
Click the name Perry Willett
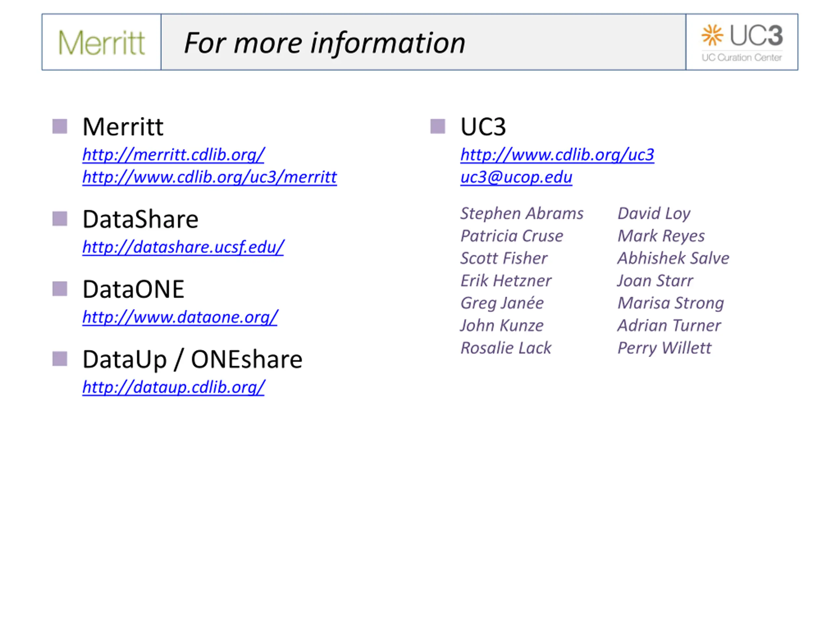click(x=664, y=348)
